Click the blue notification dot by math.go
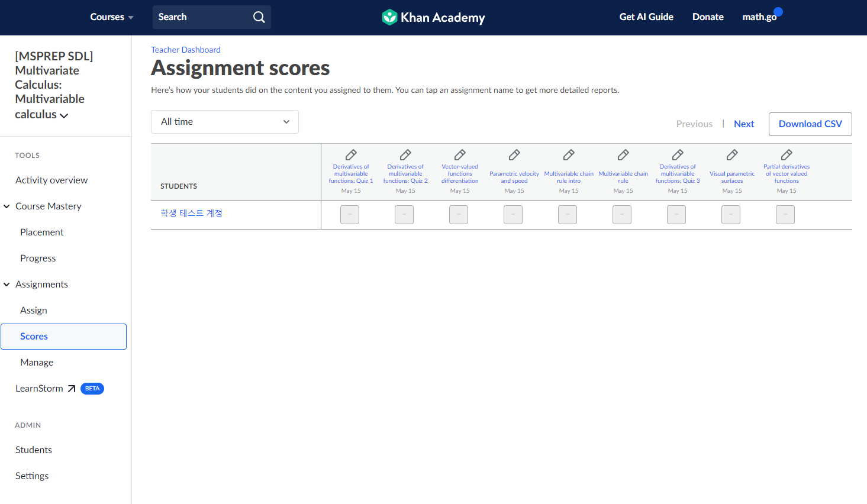Screen dimensions: 867x504 click(778, 11)
